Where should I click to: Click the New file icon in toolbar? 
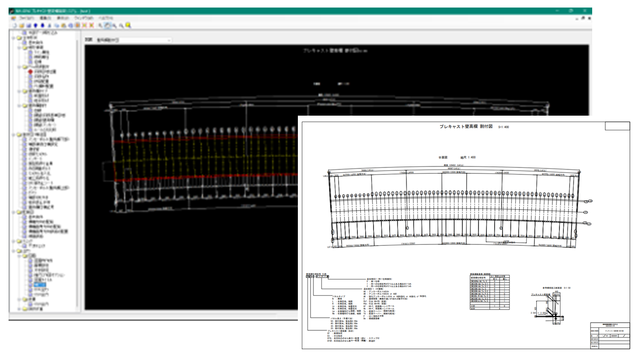[14, 25]
